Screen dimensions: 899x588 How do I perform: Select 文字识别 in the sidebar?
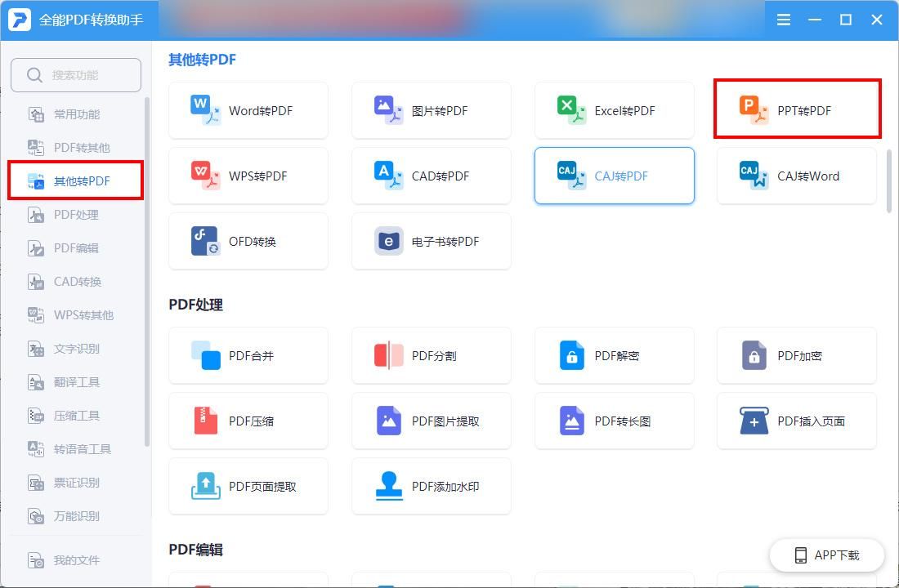click(x=76, y=349)
